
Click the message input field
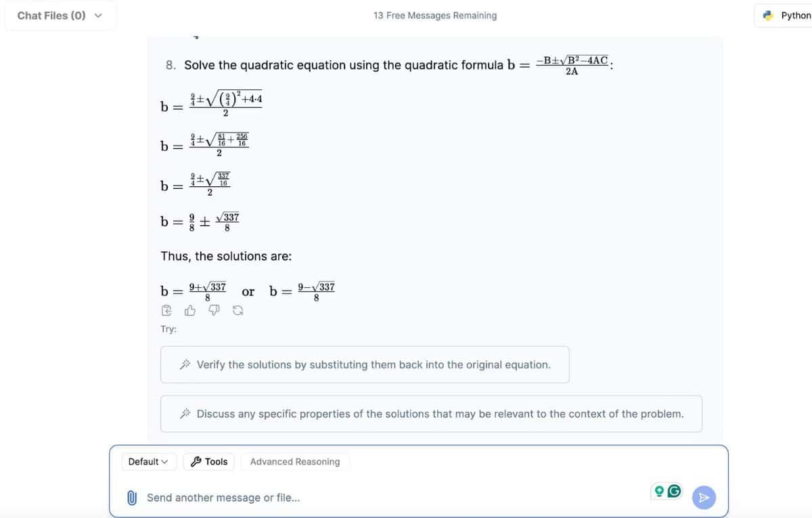(x=392, y=498)
